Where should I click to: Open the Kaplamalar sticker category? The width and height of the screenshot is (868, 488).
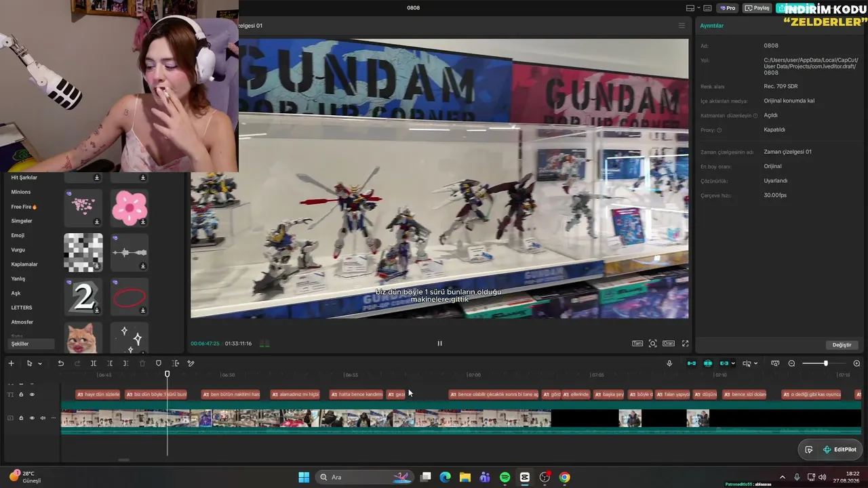24,264
